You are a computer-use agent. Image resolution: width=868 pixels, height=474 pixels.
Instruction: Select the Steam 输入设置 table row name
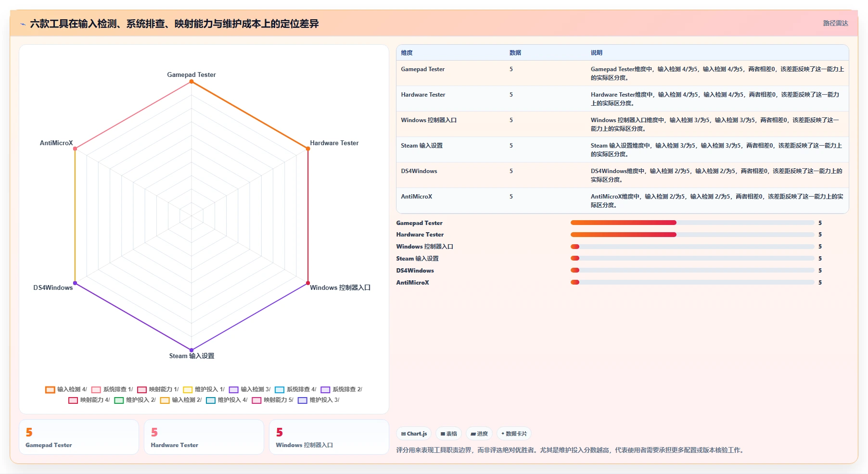point(422,146)
